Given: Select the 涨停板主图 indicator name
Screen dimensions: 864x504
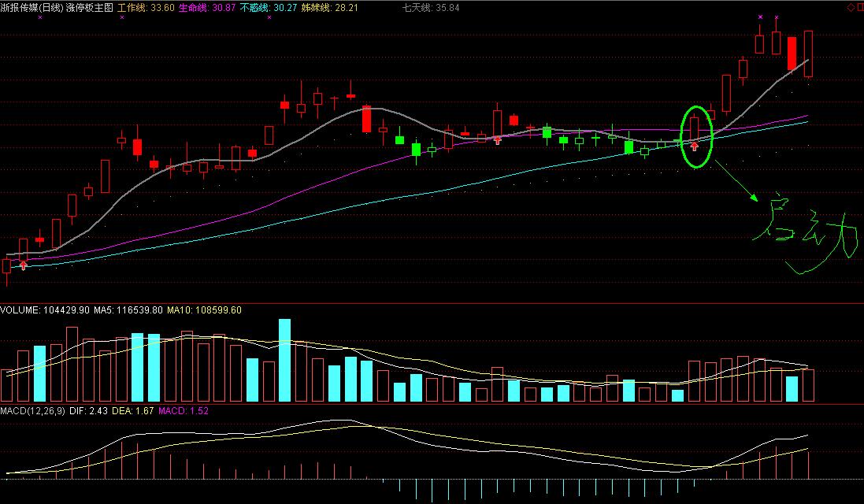Looking at the screenshot, I should point(89,8).
